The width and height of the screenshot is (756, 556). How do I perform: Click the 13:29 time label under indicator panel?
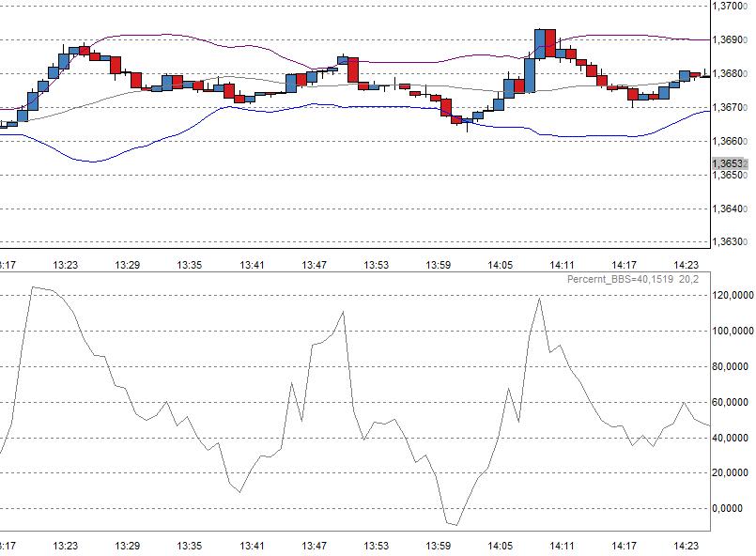(x=128, y=546)
